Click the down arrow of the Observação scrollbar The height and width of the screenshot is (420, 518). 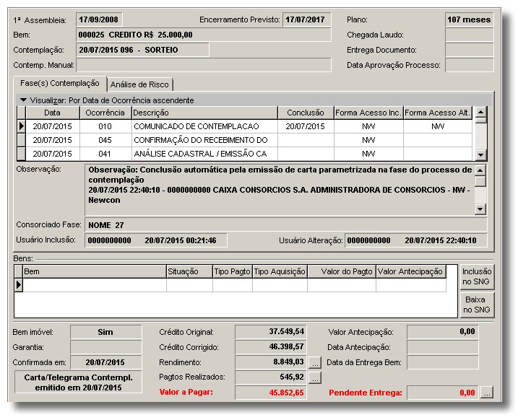click(x=480, y=209)
